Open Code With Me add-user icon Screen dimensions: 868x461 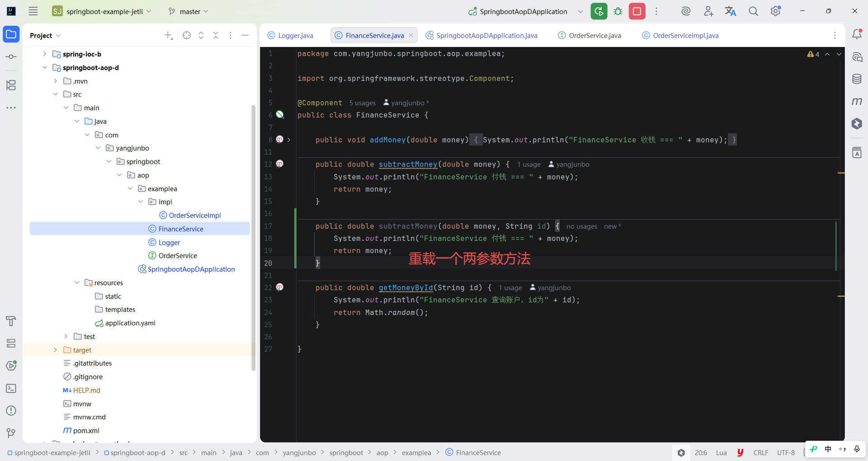[x=708, y=11]
